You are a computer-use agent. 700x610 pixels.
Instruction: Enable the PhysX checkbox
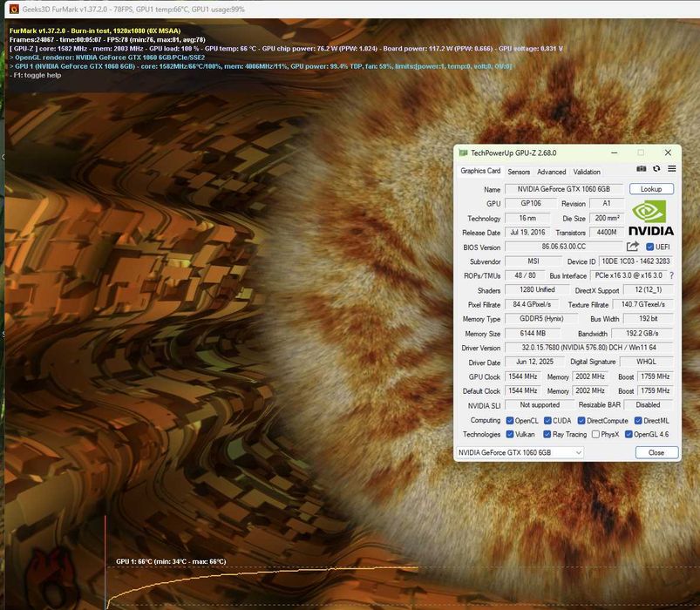point(595,434)
